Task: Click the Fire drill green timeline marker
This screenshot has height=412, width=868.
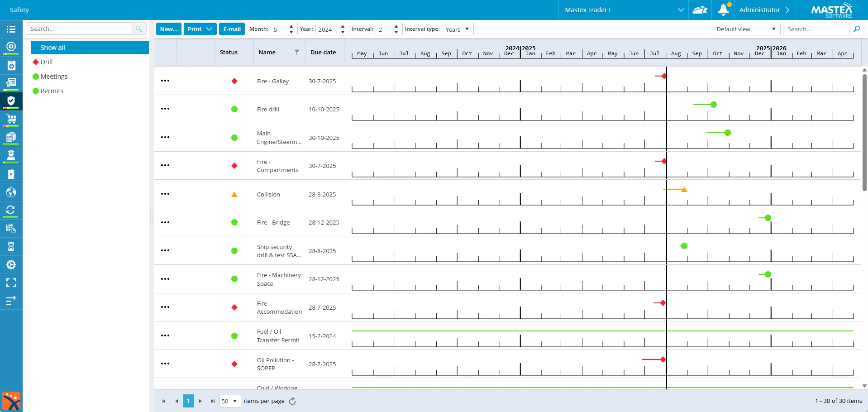Action: (714, 105)
